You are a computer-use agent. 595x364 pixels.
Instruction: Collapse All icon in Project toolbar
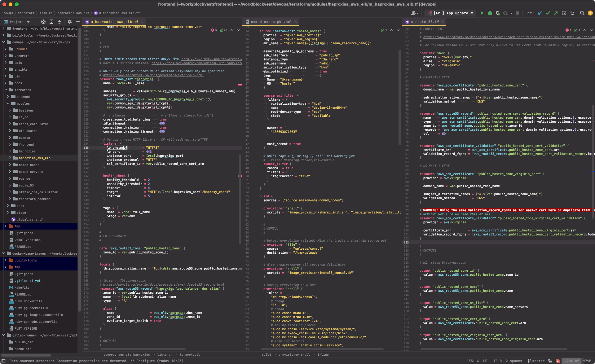59,22
